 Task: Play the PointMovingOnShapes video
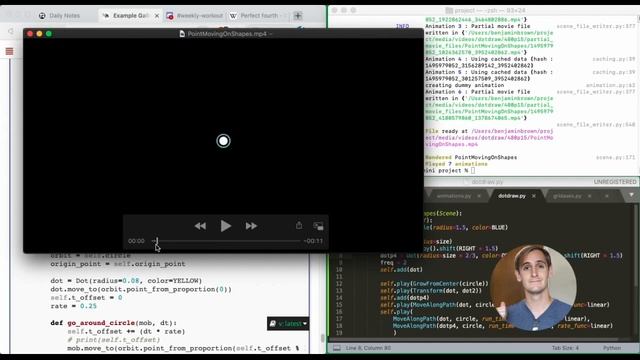point(225,226)
